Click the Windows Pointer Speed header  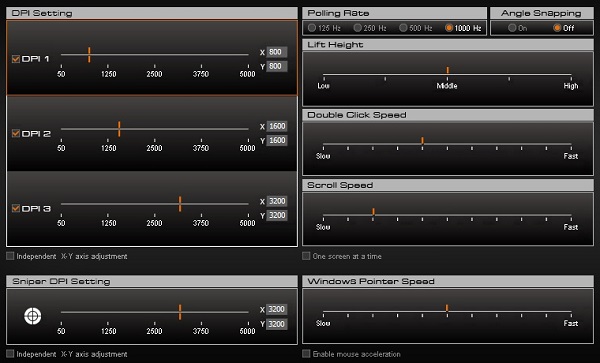click(448, 282)
